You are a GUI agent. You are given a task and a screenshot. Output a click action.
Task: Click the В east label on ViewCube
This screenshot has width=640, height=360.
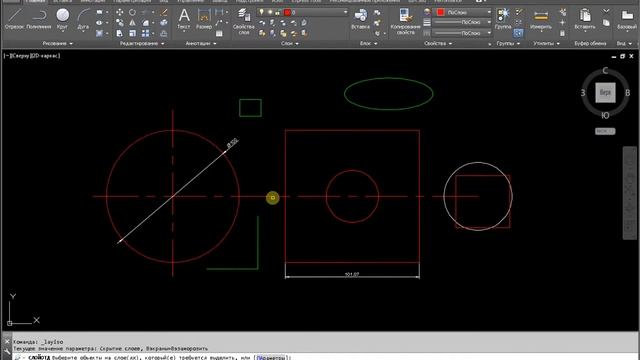click(628, 93)
